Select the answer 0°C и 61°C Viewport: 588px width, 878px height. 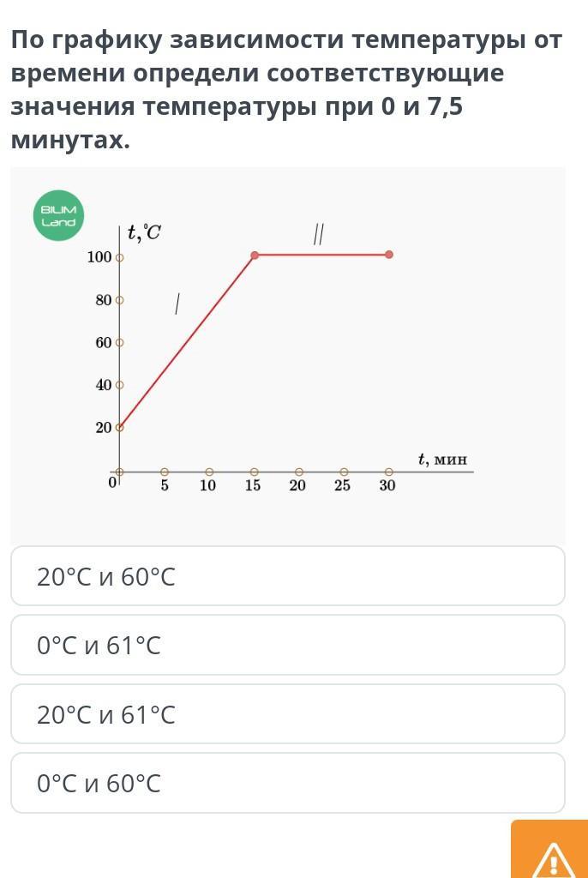point(288,645)
